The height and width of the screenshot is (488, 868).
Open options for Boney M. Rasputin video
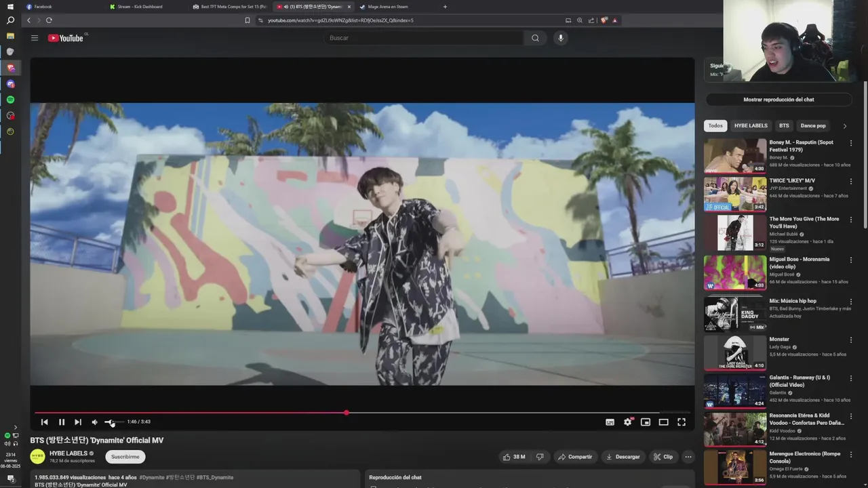point(850,144)
